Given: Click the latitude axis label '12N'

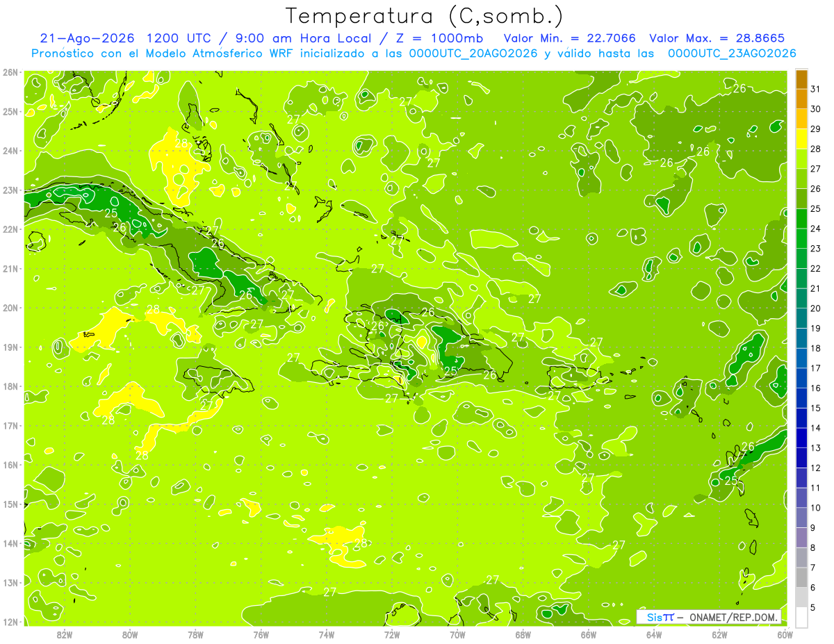Looking at the screenshot, I should (10, 622).
